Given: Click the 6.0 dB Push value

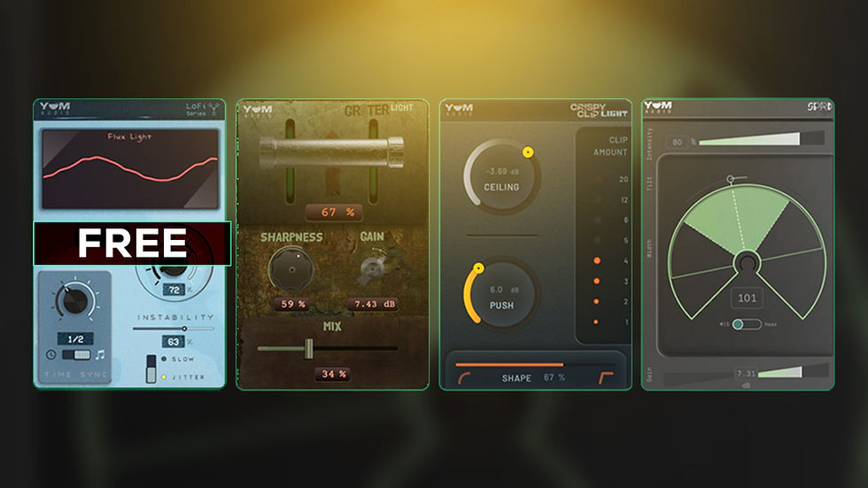Looking at the screenshot, I should click(x=504, y=290).
